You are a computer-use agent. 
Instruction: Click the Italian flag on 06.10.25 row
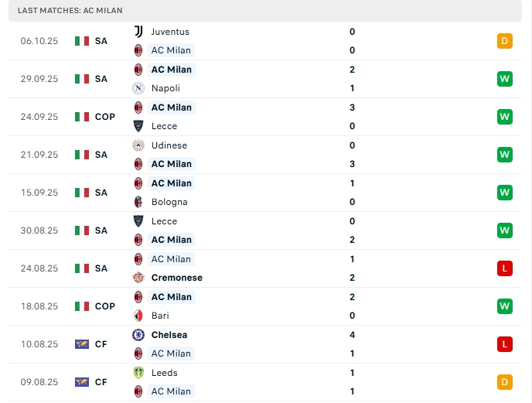pyautogui.click(x=82, y=41)
